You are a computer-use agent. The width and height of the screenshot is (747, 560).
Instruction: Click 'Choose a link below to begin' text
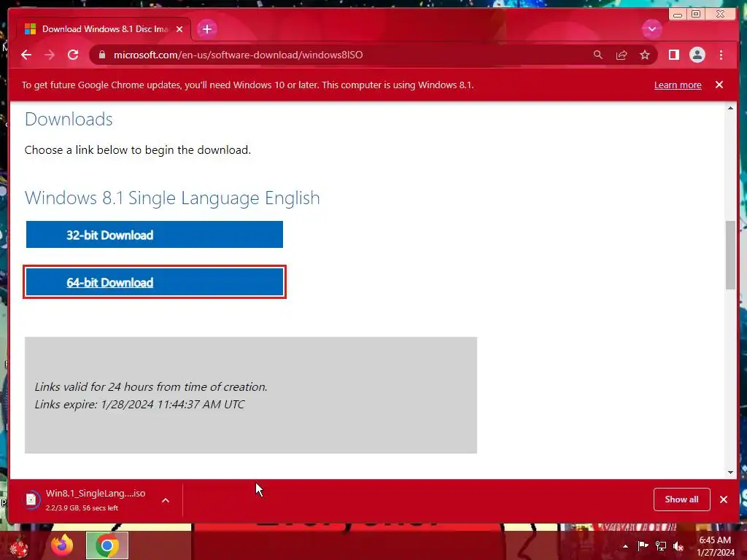(138, 150)
